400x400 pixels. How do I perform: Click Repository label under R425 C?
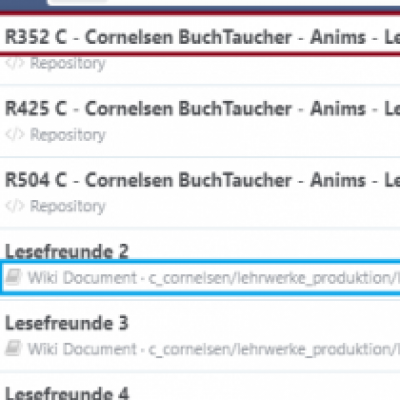pyautogui.click(x=68, y=135)
